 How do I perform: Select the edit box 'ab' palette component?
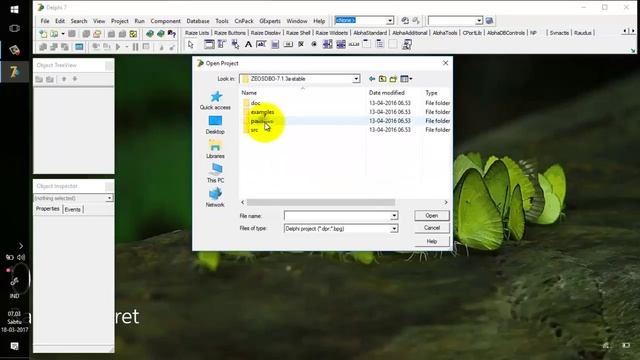pyautogui.click(x=261, y=44)
